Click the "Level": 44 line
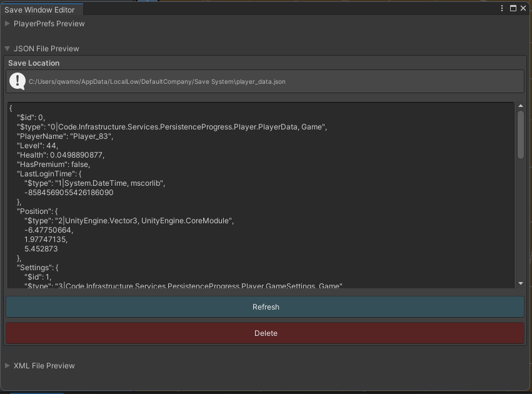Screen dimensions: 532x394 (38, 146)
